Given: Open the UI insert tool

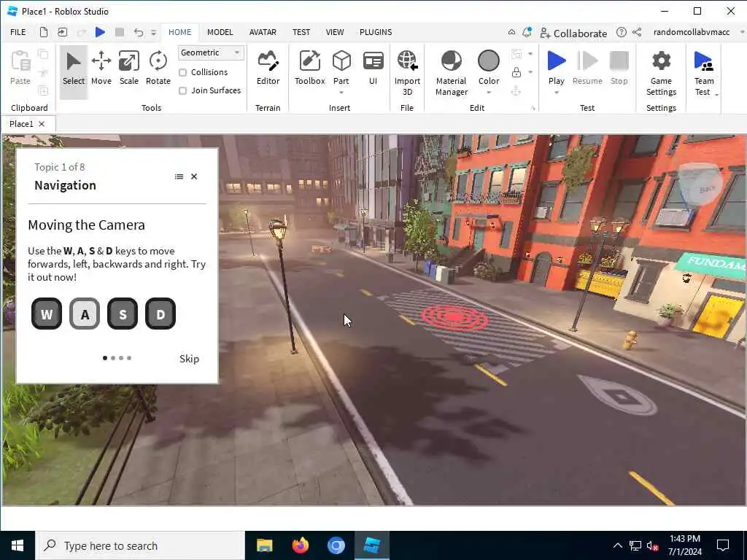Looking at the screenshot, I should tap(373, 68).
